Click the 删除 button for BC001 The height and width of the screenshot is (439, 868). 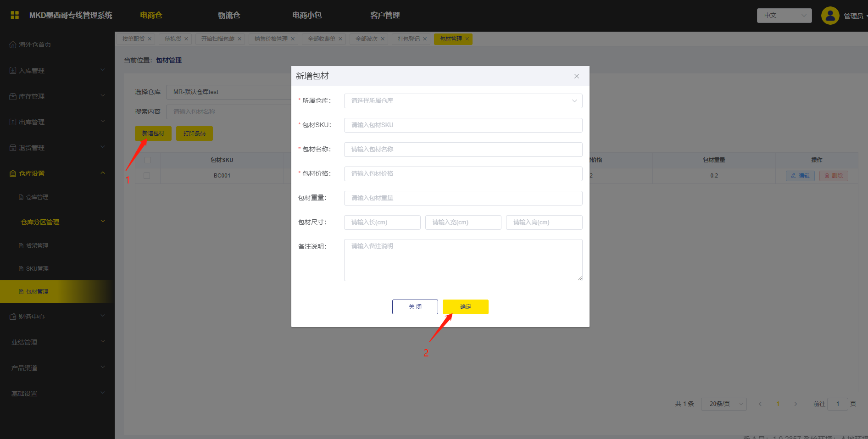click(x=833, y=176)
